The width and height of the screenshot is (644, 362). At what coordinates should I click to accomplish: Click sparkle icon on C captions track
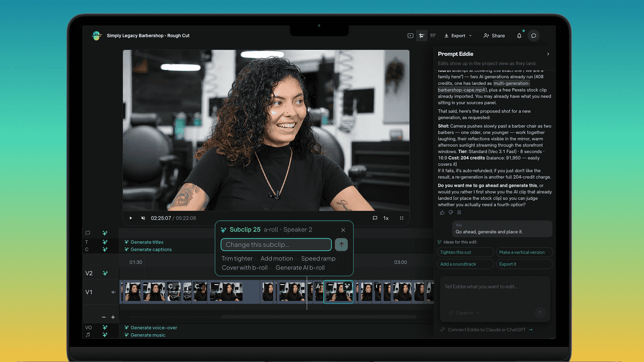105,249
